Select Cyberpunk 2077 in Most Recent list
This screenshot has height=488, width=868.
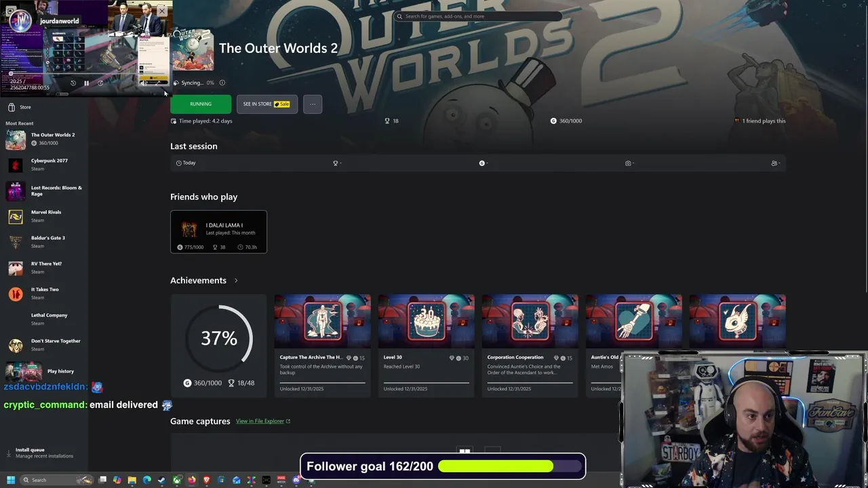43,165
